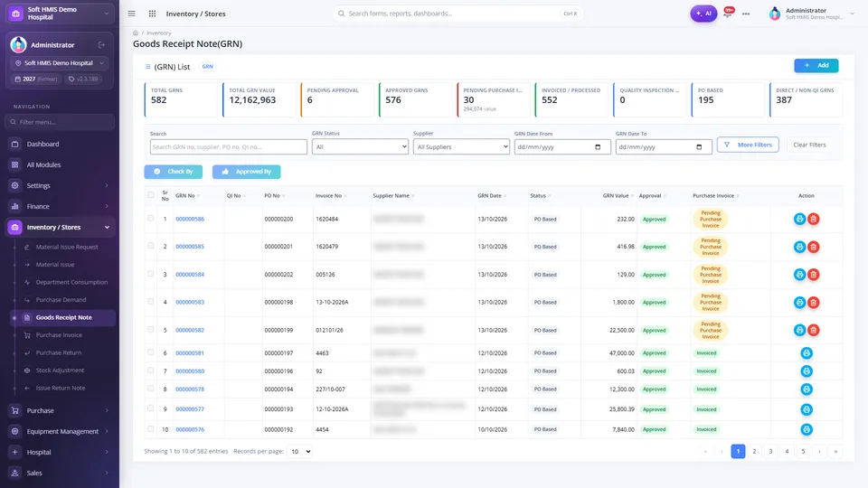Image resolution: width=868 pixels, height=488 pixels.
Task: Click the global search forms, reports bar
Action: coord(458,14)
